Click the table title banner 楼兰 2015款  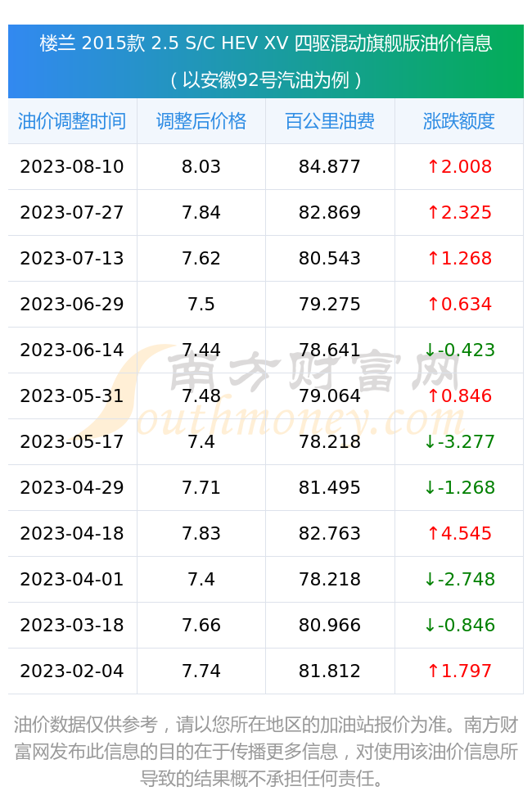click(266, 61)
